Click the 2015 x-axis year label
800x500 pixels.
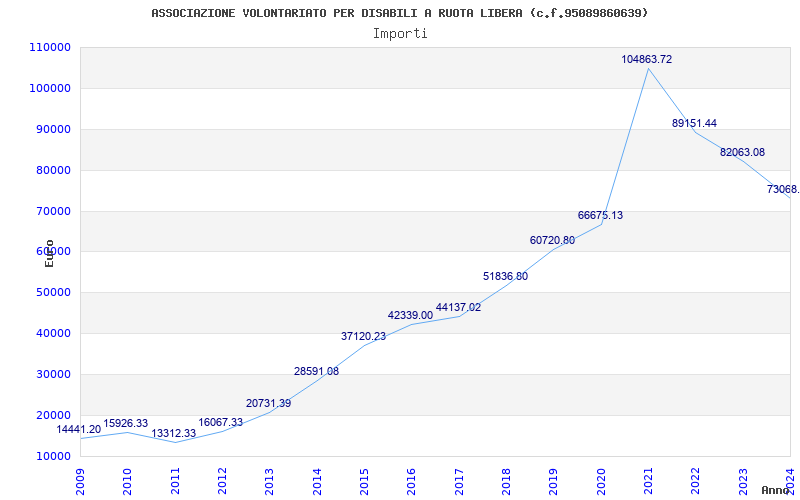pos(364,482)
